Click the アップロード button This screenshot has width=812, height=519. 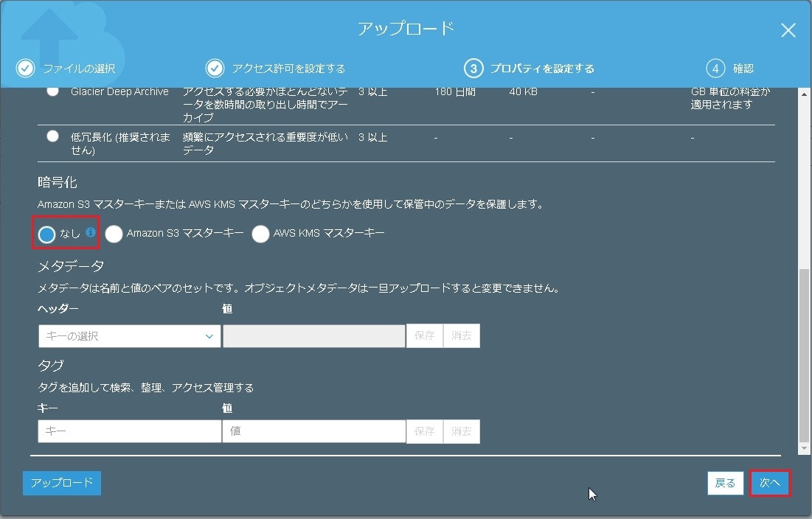[61, 483]
